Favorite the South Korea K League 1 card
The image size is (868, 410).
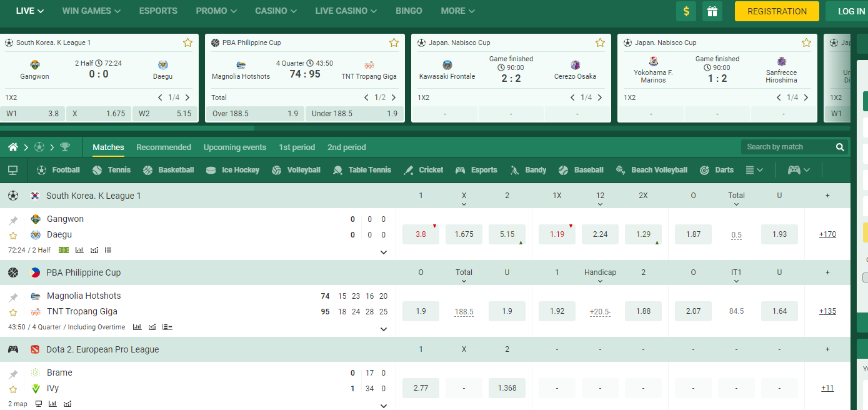[x=187, y=42]
